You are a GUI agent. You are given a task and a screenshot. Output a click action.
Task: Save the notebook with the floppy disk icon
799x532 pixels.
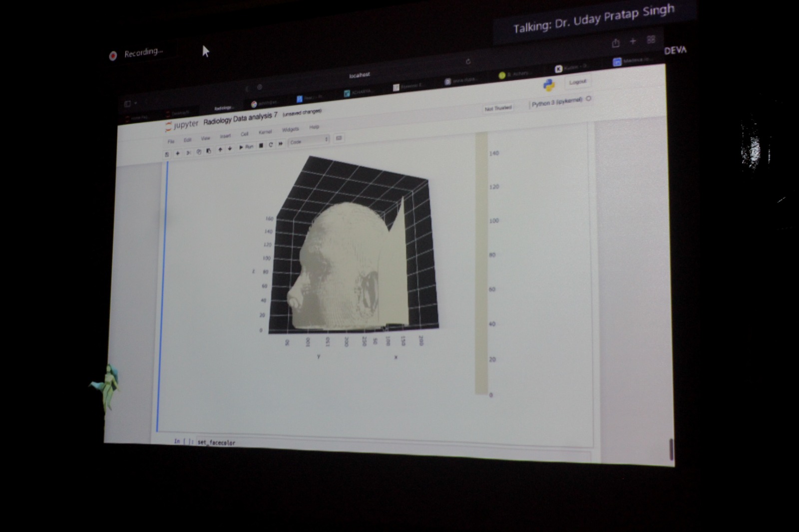point(167,155)
